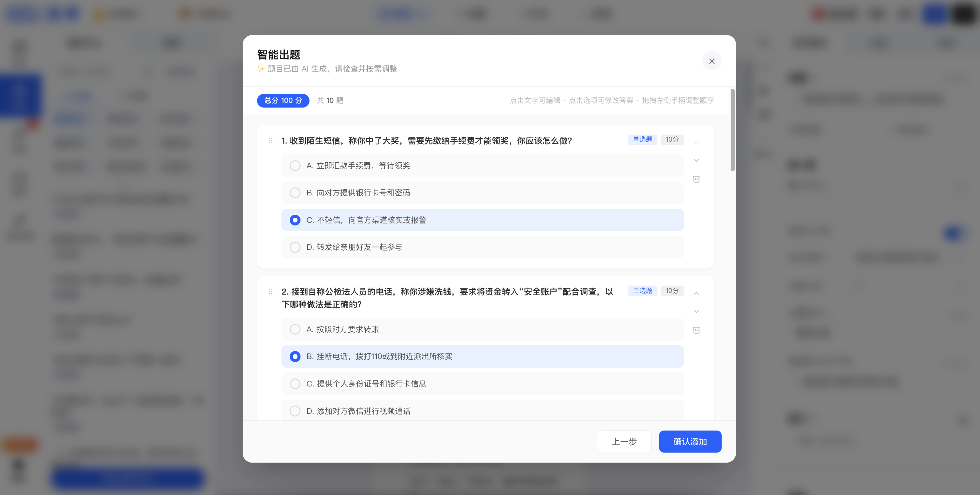
Task: Move question 1 up with chevron
Action: coord(696,142)
